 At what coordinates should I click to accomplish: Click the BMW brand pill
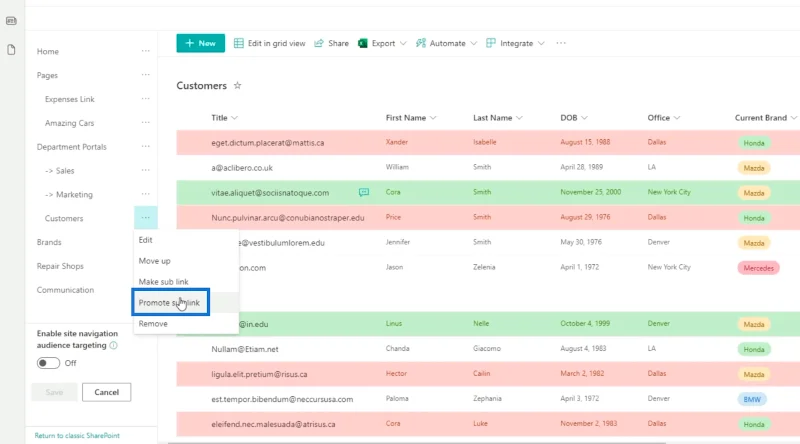(752, 399)
